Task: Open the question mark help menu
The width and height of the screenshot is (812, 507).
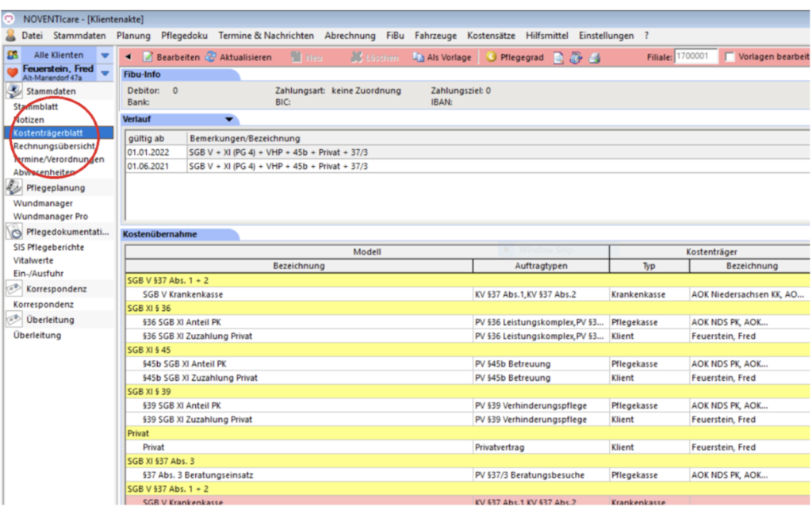Action: [x=646, y=36]
